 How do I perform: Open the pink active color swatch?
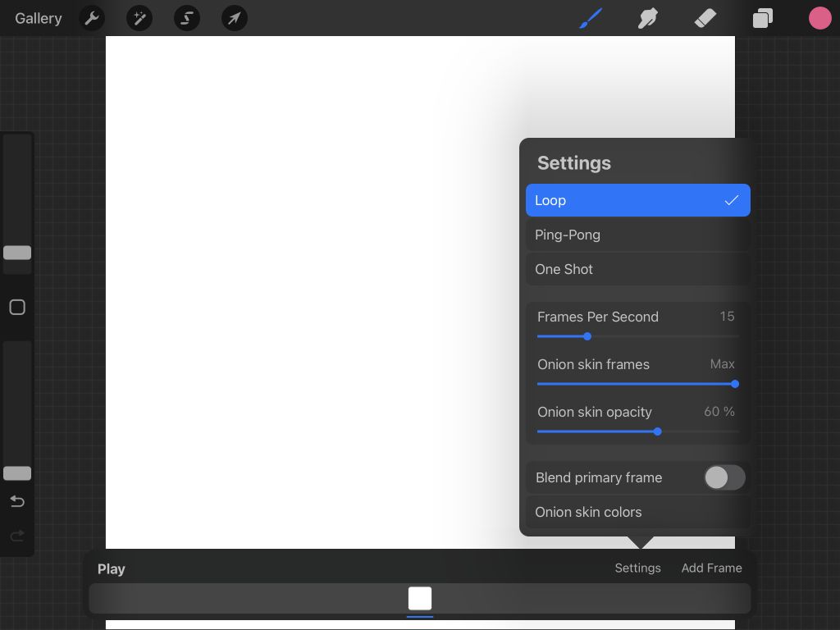[x=819, y=18]
